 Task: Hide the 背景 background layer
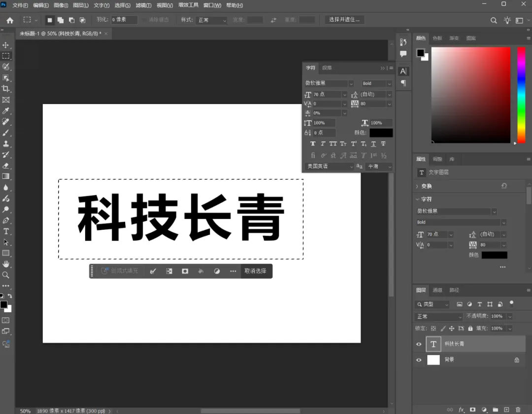pyautogui.click(x=419, y=360)
